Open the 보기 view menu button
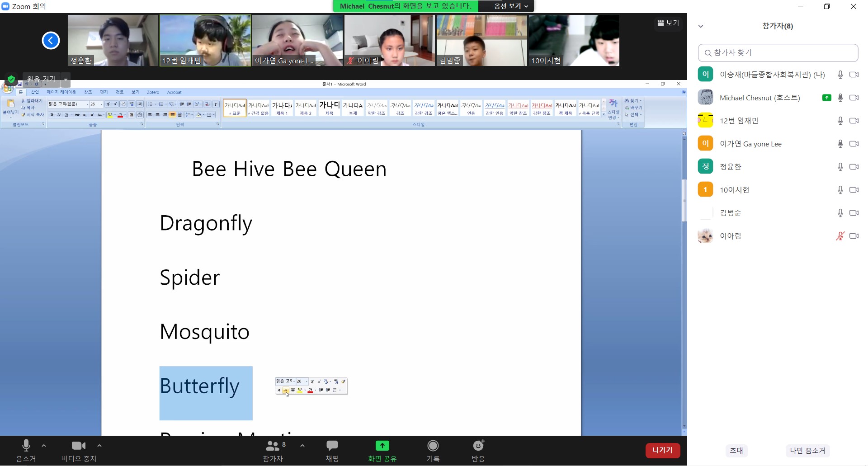 (668, 23)
